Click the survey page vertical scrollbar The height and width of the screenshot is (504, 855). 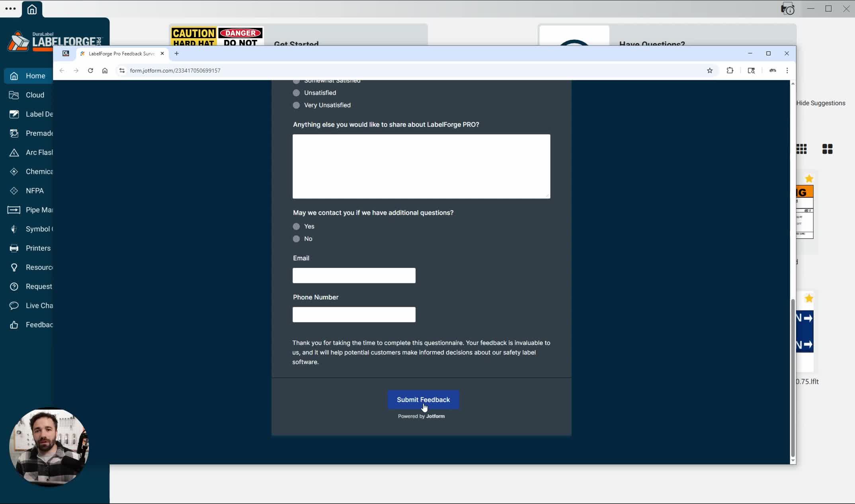(x=793, y=377)
